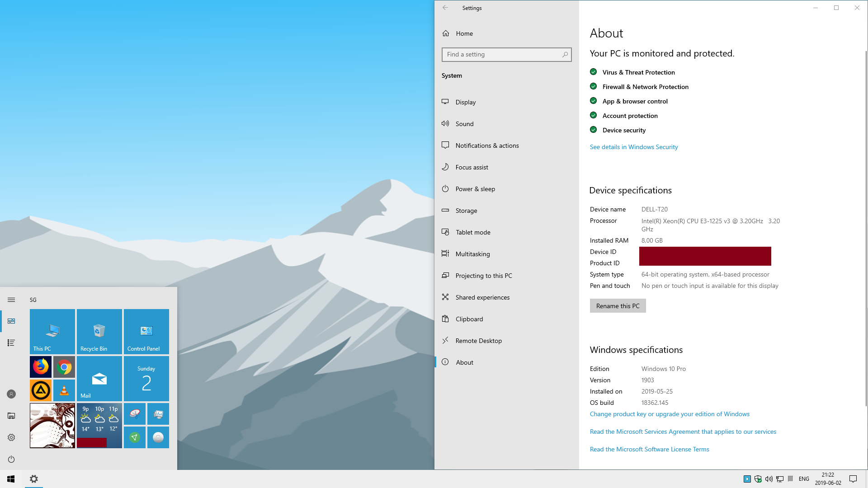The image size is (868, 488).
Task: Click Rename this PC button
Action: [618, 305]
